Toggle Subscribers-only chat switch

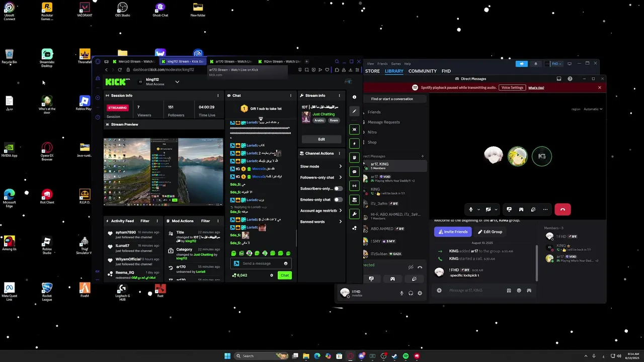pyautogui.click(x=338, y=189)
